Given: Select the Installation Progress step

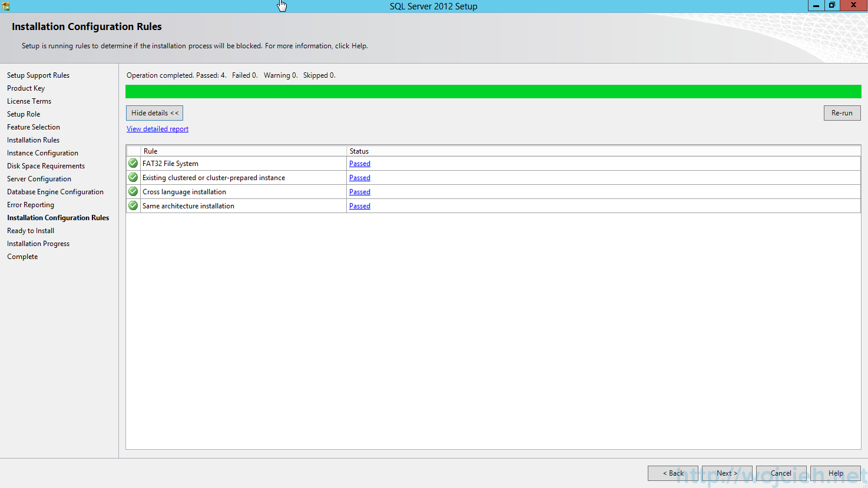Looking at the screenshot, I should click(38, 244).
